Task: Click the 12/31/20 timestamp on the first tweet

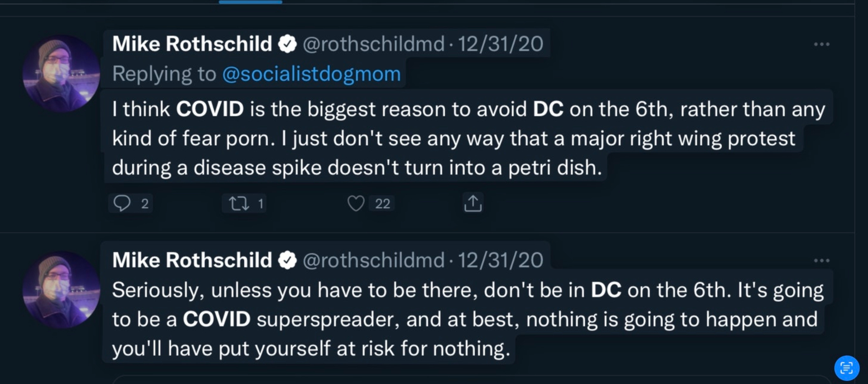Action: coord(500,44)
